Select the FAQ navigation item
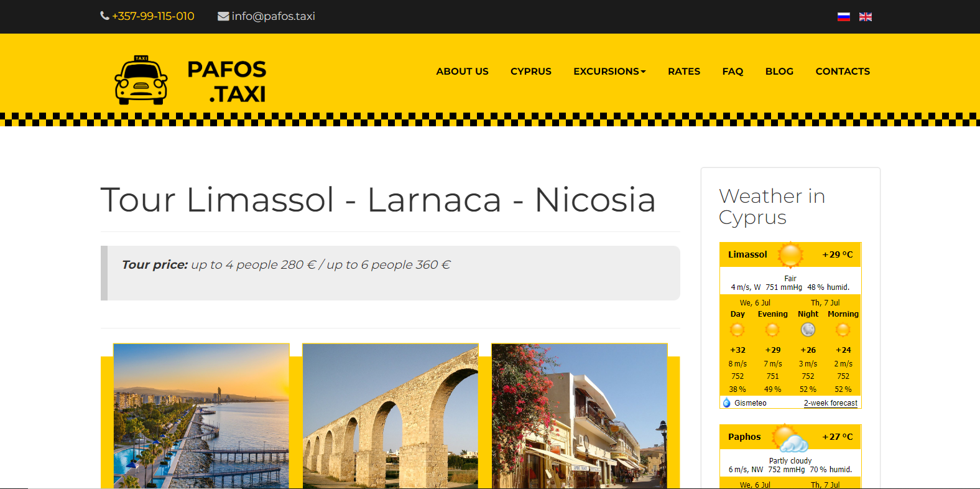The image size is (980, 489). point(733,71)
